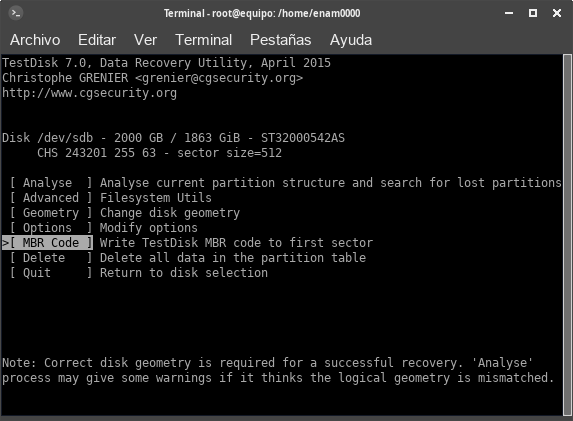Open the Pestañas menu
This screenshot has width=573, height=421.
280,40
